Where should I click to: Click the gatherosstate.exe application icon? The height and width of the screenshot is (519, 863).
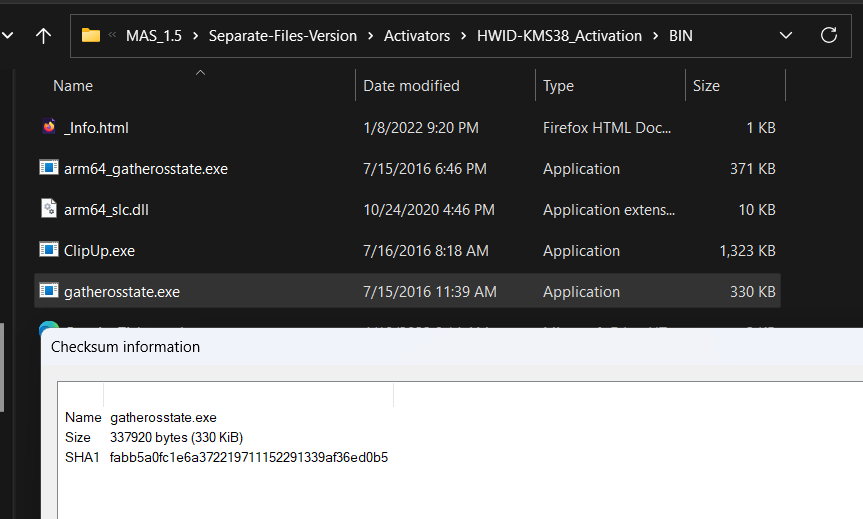[x=49, y=291]
